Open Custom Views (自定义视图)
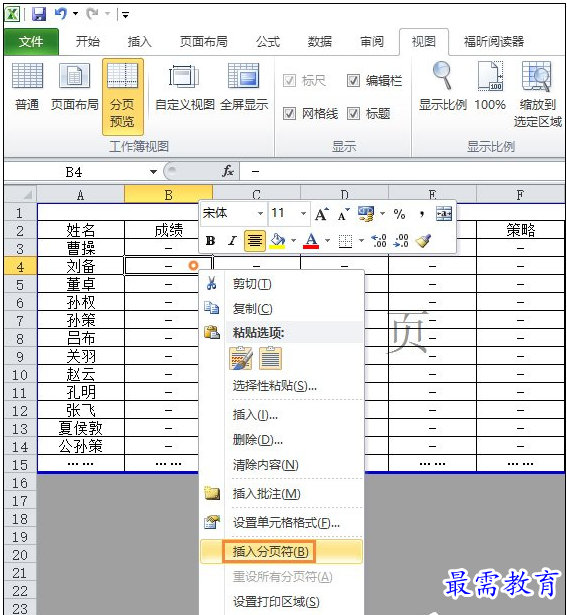 [x=185, y=87]
